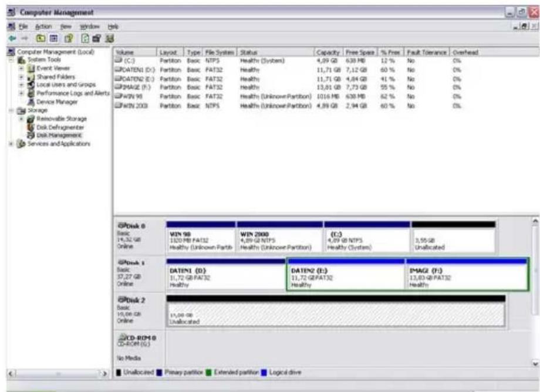This screenshot has width=540, height=392.
Task: Click the black toolbar icon after Refresh
Action: [97, 39]
